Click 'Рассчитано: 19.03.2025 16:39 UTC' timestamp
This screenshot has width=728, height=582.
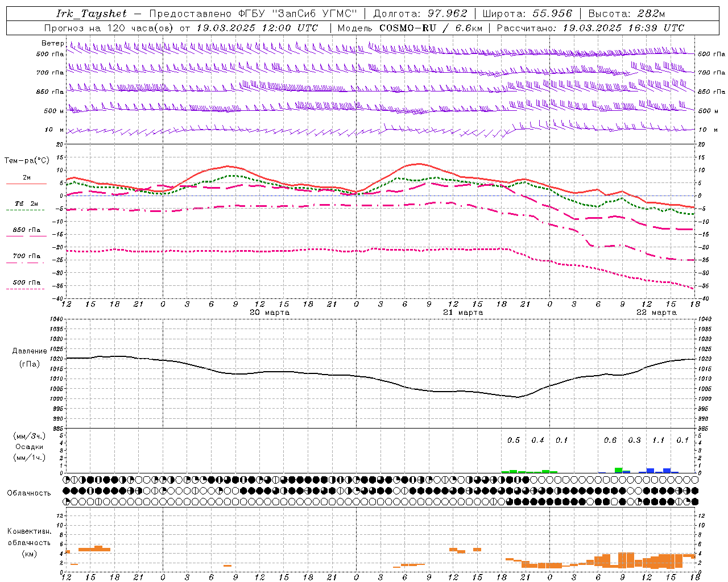590,28
